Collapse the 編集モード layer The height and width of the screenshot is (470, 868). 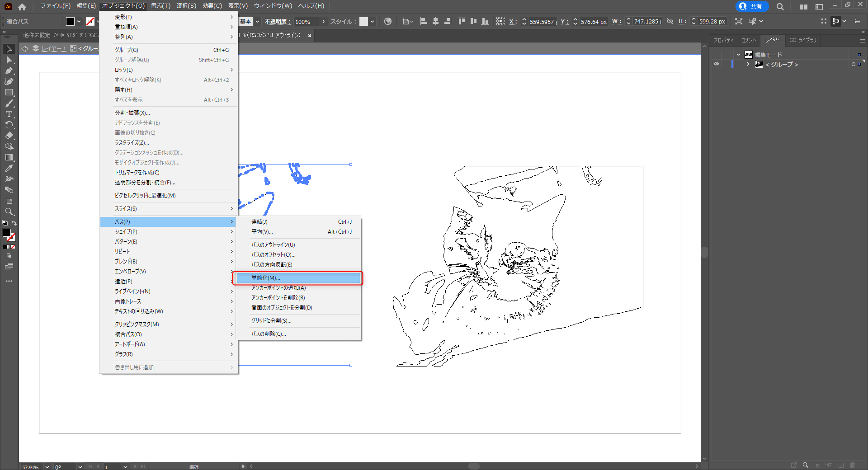tap(739, 55)
